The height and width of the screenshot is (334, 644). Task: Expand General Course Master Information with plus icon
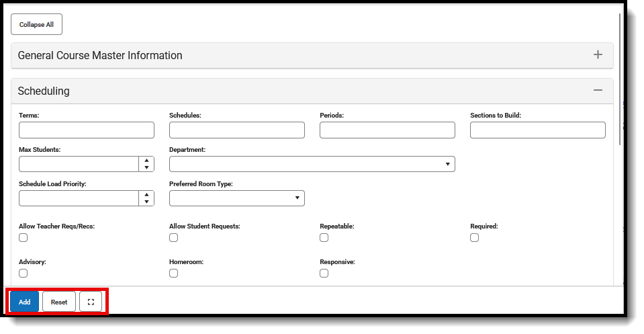(598, 55)
